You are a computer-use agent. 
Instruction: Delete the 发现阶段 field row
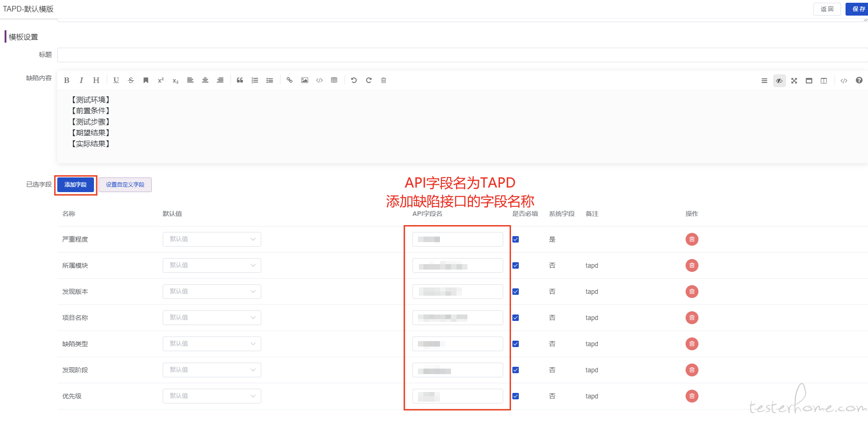point(692,370)
